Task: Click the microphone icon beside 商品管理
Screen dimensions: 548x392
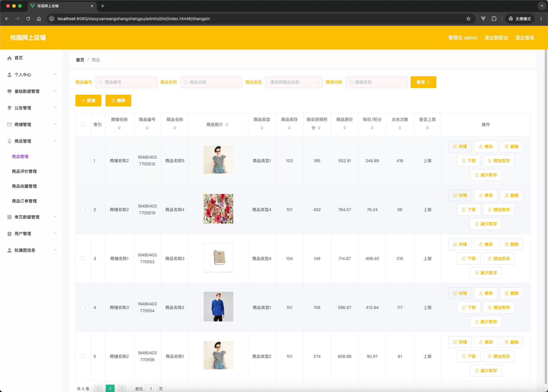Action: pos(9,141)
